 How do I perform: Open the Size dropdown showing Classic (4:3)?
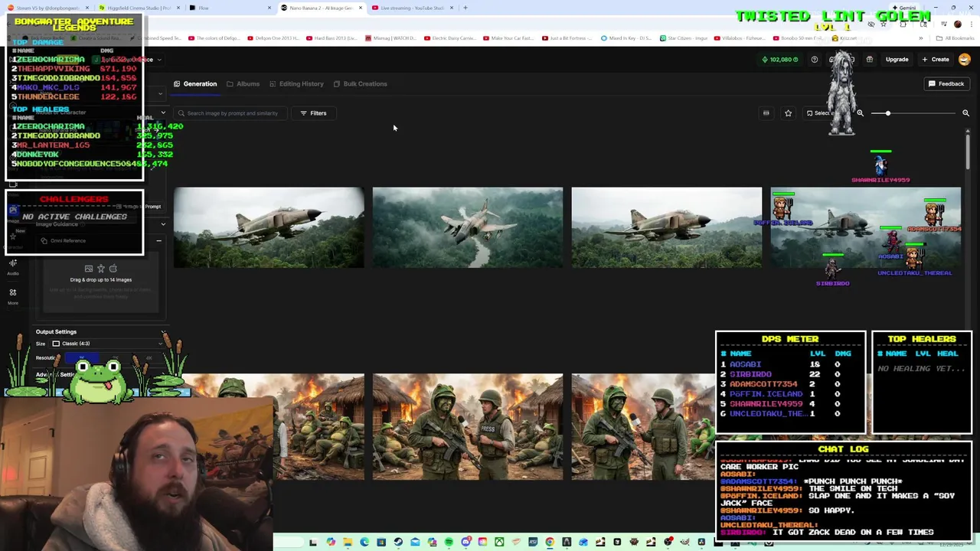(x=109, y=344)
